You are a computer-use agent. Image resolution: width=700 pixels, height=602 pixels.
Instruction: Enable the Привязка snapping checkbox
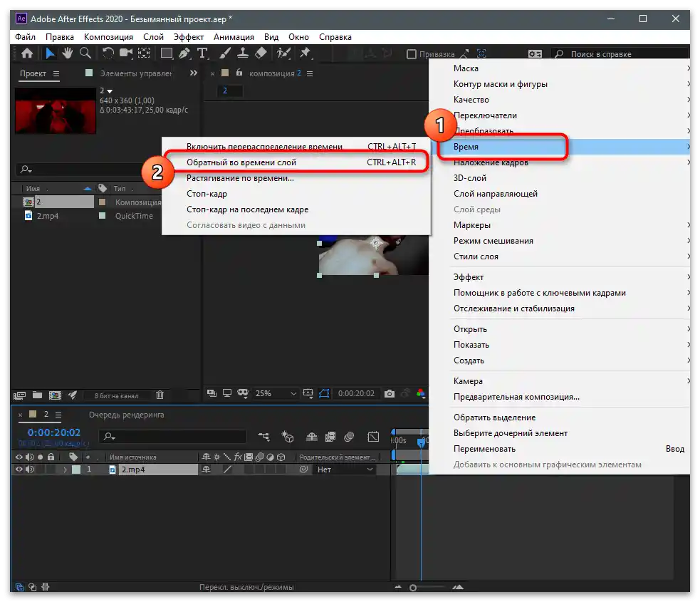411,54
